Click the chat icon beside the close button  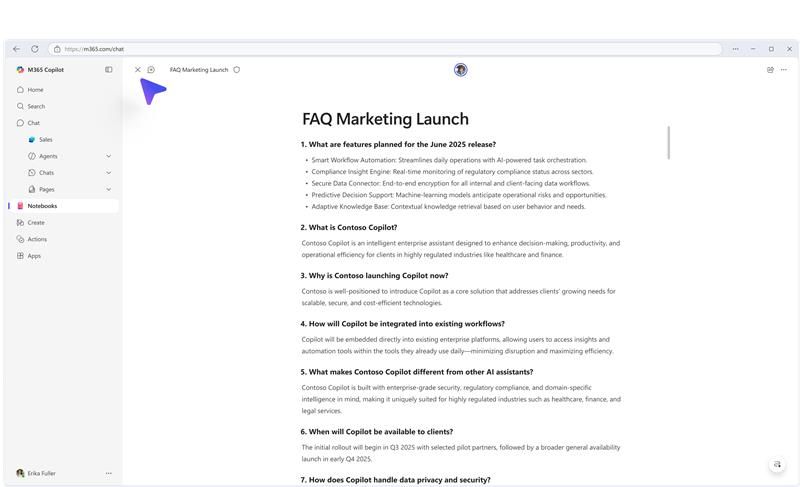click(151, 70)
